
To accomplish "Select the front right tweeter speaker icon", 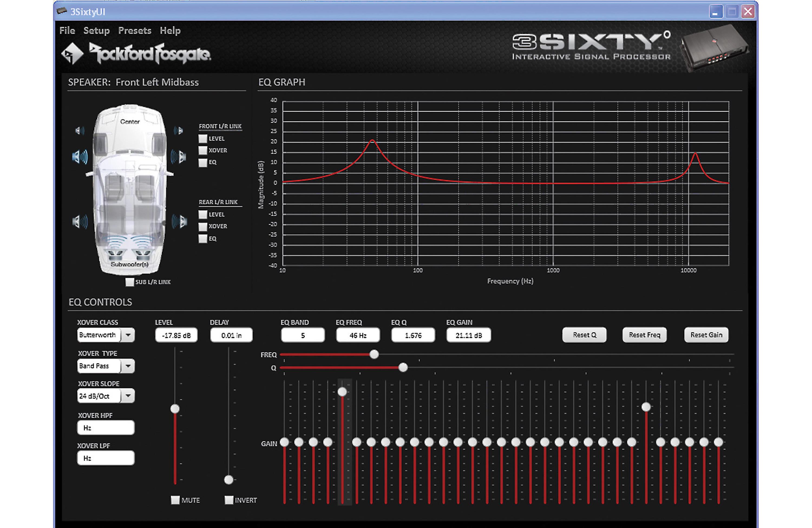I will (178, 131).
